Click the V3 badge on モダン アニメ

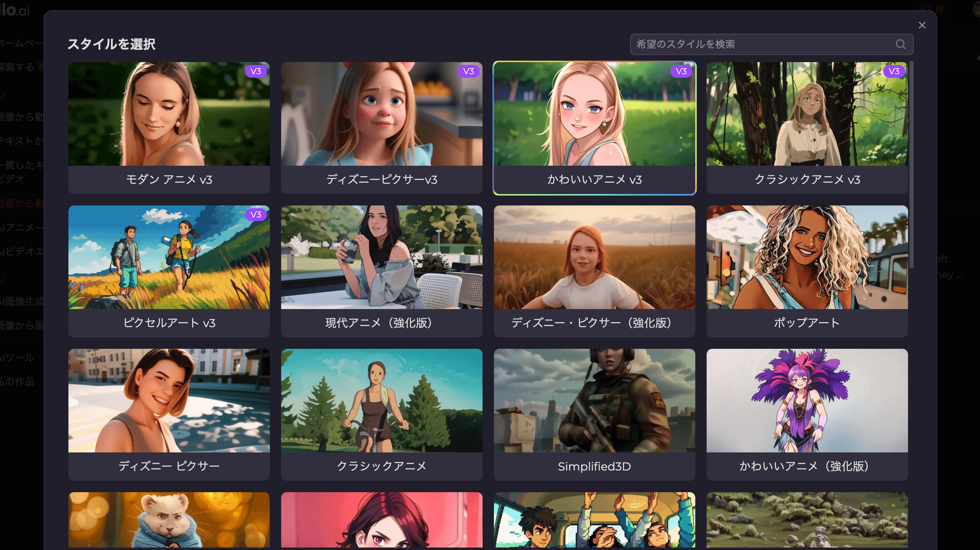click(256, 71)
